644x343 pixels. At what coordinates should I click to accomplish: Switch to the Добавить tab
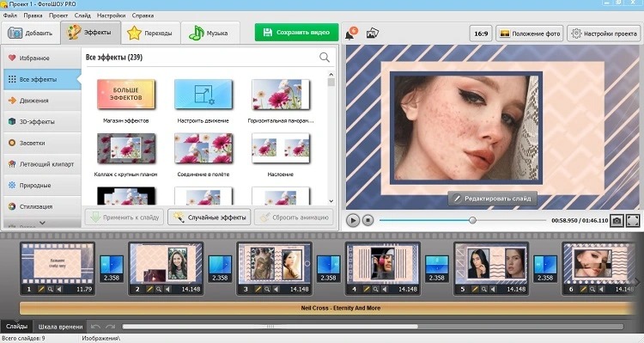30,33
